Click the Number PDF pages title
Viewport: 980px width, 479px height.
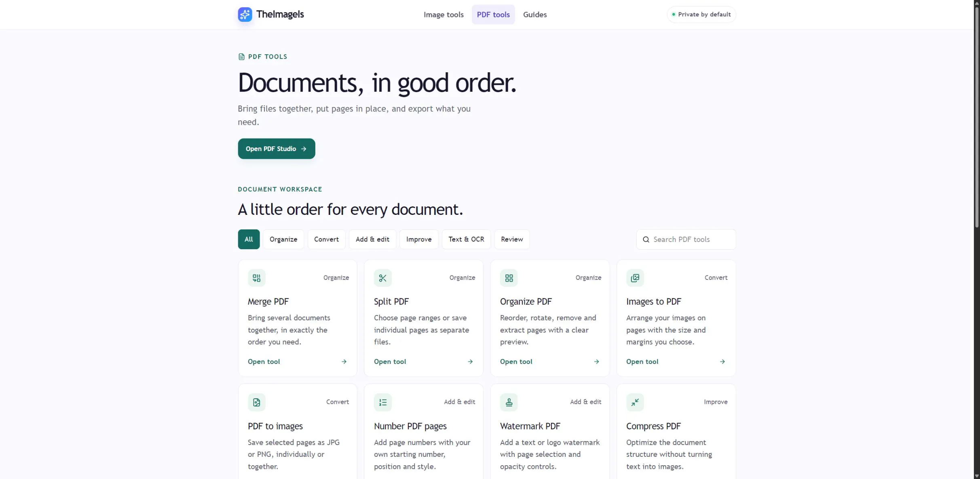(x=410, y=426)
